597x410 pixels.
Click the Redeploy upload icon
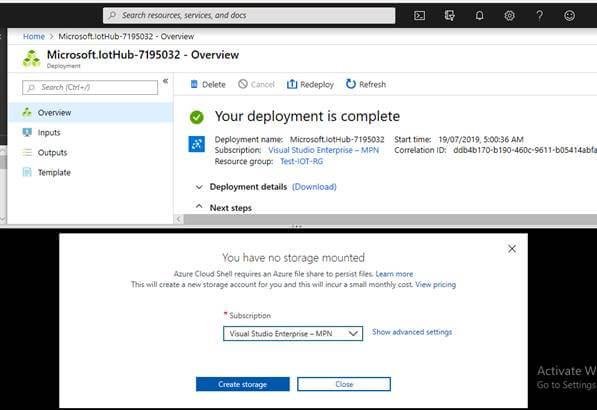click(292, 84)
